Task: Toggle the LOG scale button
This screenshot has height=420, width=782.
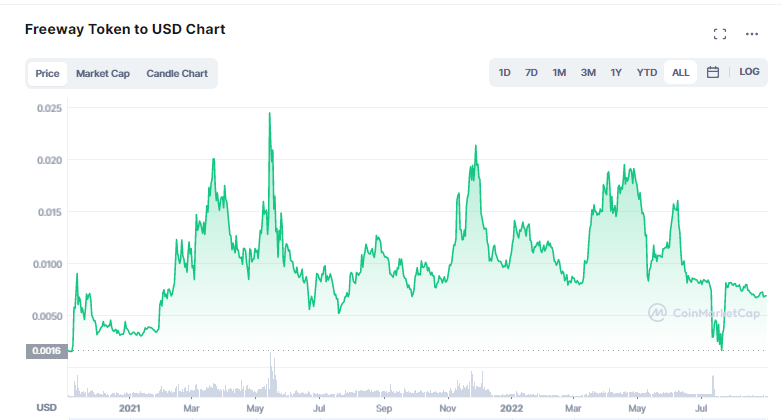Action: coord(749,72)
